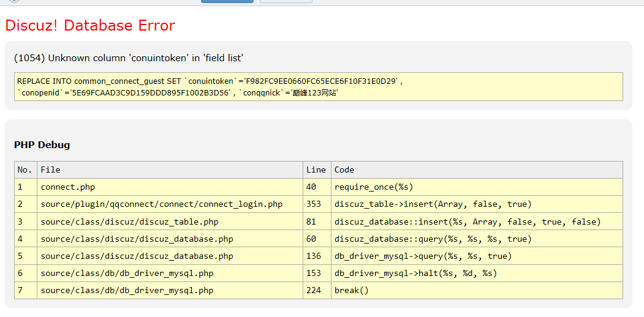Click line number 353 in the table
Image resolution: width=644 pixels, height=317 pixels.
[x=314, y=204]
